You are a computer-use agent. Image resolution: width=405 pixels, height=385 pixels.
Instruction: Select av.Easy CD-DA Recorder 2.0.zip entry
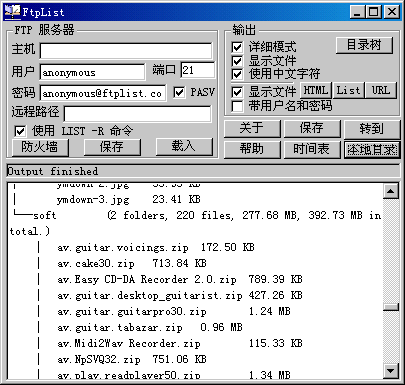[x=147, y=279]
